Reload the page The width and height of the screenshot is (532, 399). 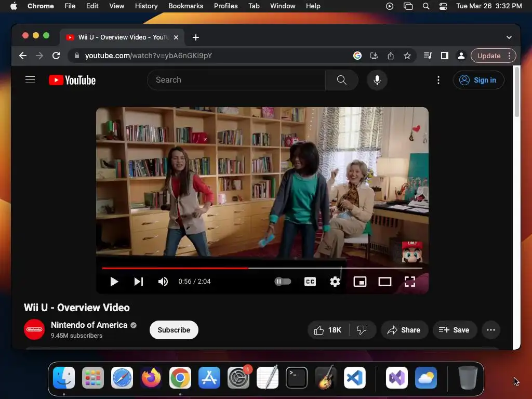(x=56, y=56)
